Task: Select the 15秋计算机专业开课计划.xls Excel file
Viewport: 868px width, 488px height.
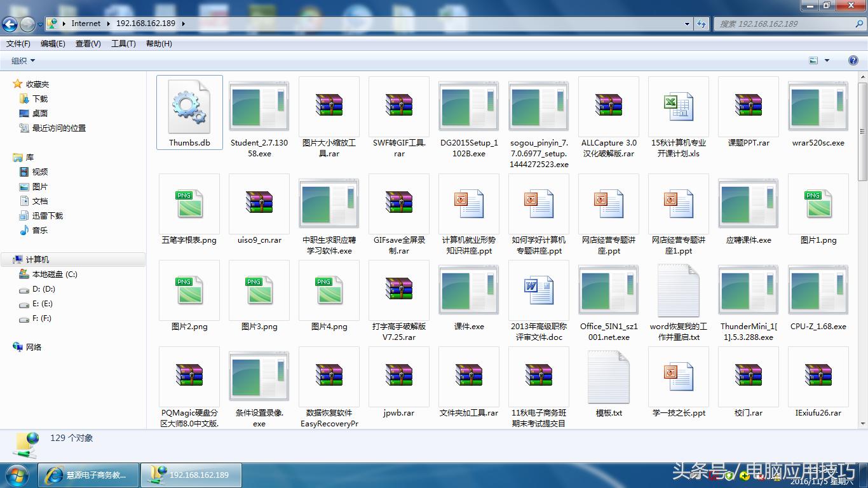Action: pyautogui.click(x=679, y=107)
